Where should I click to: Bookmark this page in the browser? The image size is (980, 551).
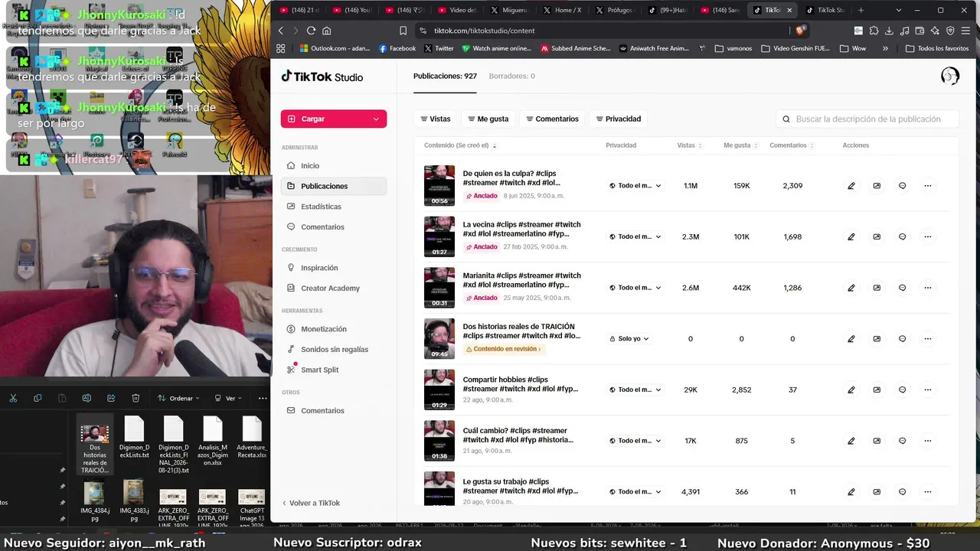click(x=403, y=31)
